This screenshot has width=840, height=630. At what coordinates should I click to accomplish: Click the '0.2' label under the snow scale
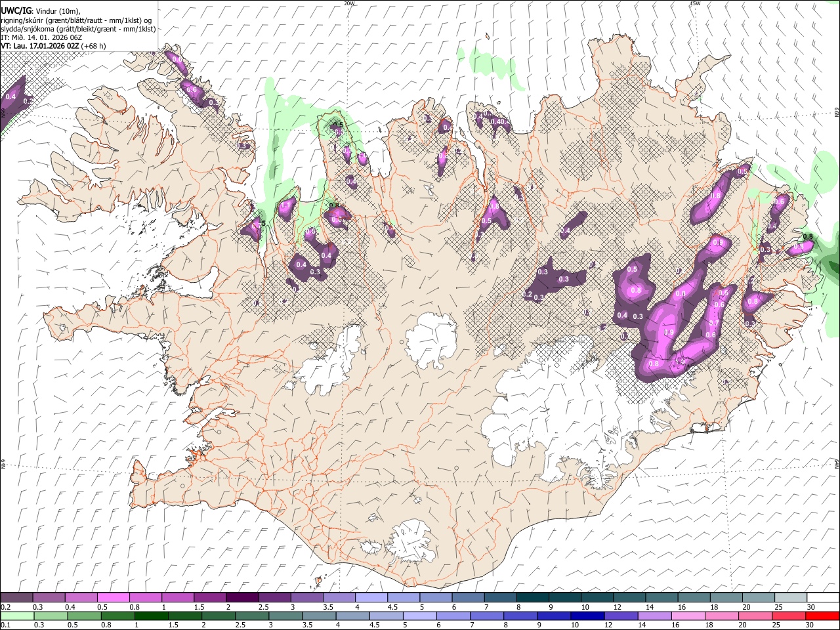[x=5, y=607]
